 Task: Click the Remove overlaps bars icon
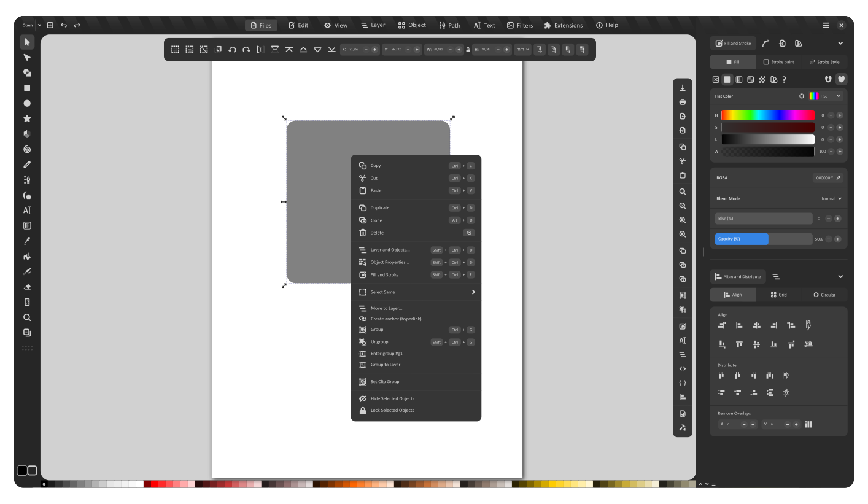pos(808,424)
